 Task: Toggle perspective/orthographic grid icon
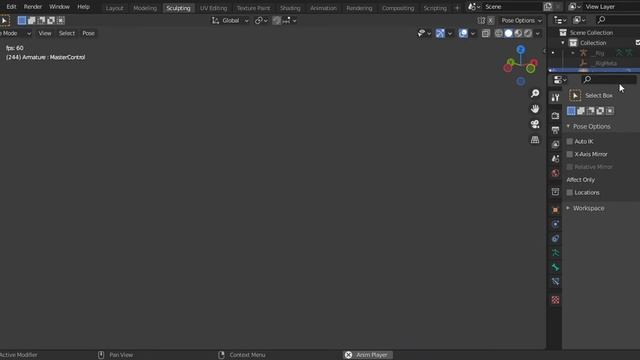(x=535, y=140)
